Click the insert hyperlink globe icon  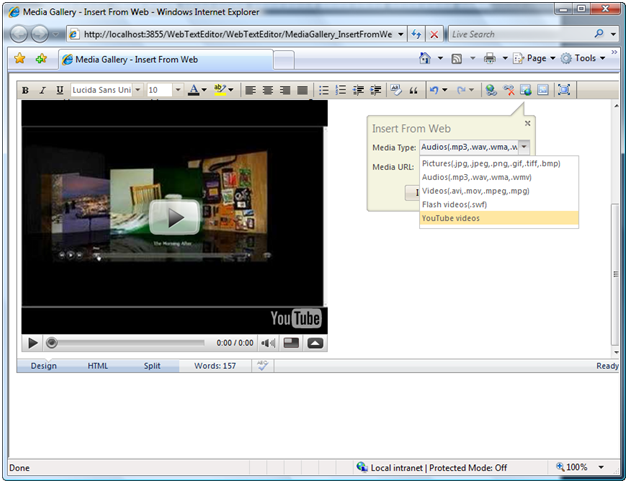click(491, 90)
